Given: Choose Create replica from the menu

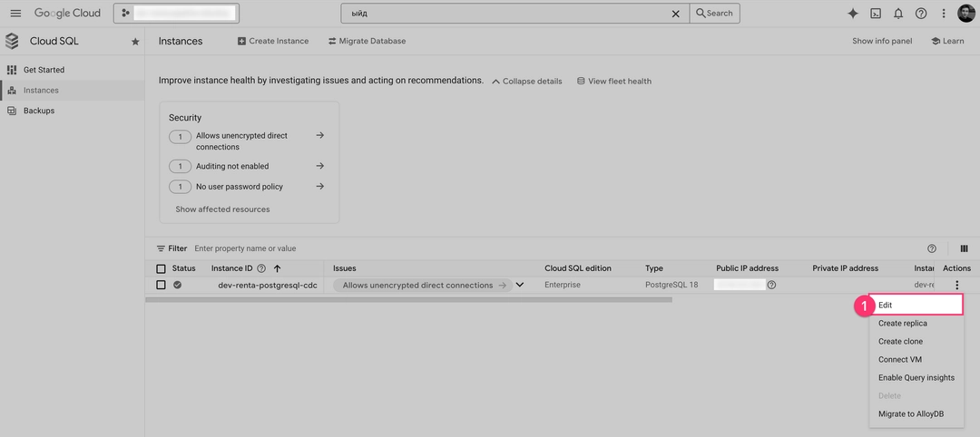Looking at the screenshot, I should [x=916, y=324].
